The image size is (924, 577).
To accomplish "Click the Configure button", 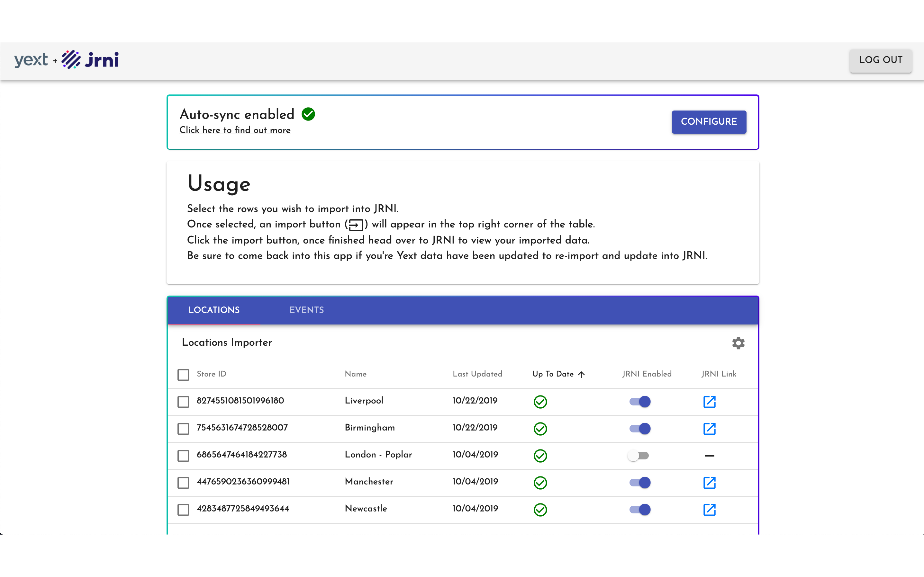I will tap(709, 122).
